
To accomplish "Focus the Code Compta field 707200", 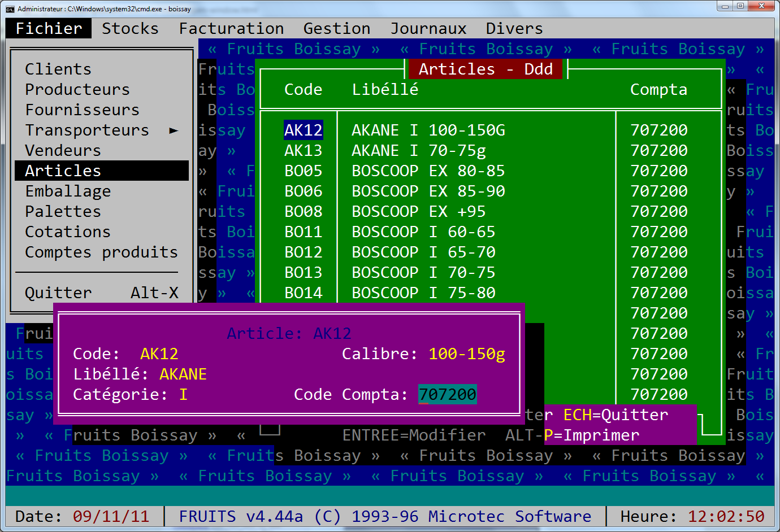I will pyautogui.click(x=448, y=394).
